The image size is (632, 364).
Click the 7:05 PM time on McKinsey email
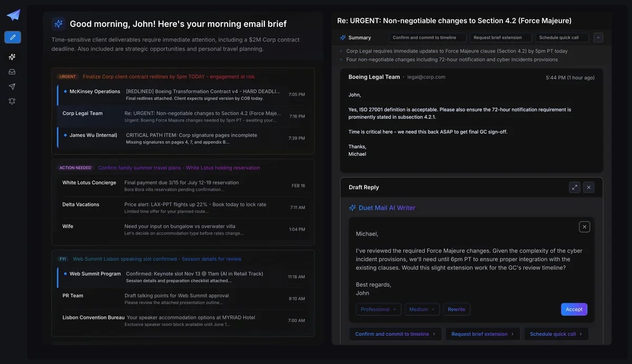click(297, 94)
